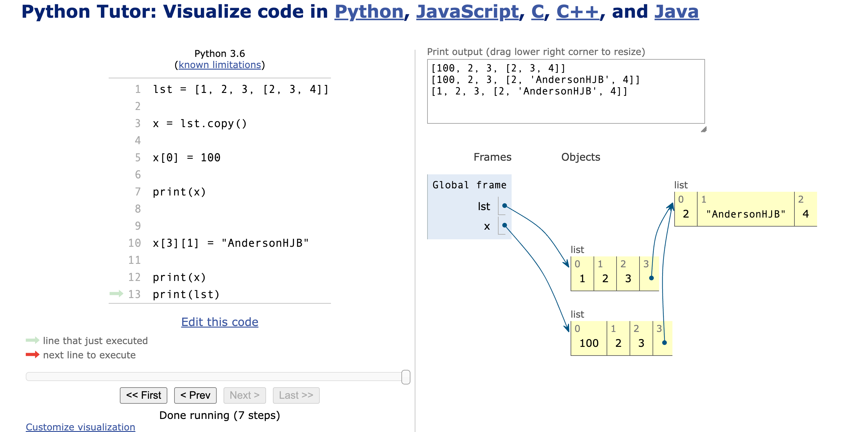Click index 3 pointer dot in x's list
The width and height of the screenshot is (868, 432).
point(664,342)
